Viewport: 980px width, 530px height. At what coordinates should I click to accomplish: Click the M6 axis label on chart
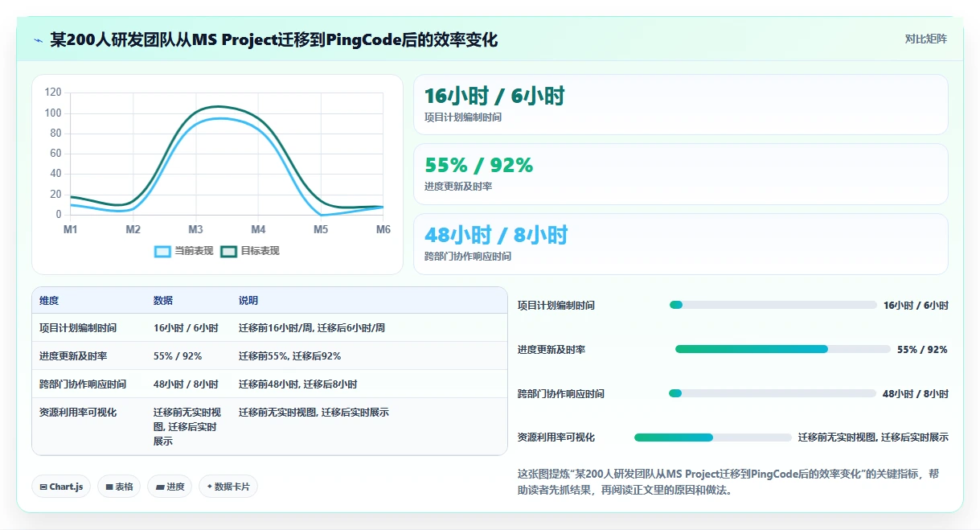pyautogui.click(x=383, y=230)
